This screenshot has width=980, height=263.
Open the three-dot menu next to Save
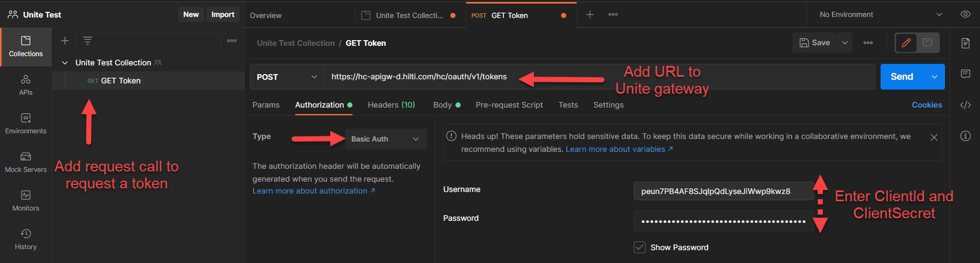(x=868, y=43)
